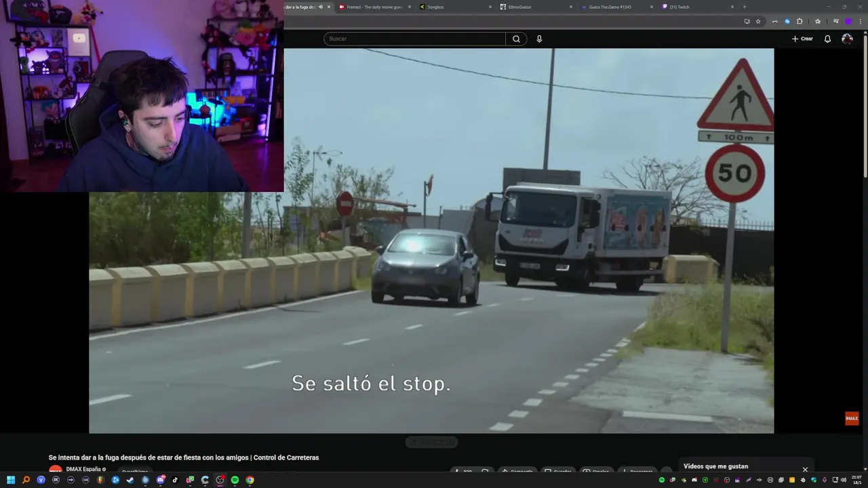Open YouTube notifications bell
868x488 pixels.
[x=827, y=39]
